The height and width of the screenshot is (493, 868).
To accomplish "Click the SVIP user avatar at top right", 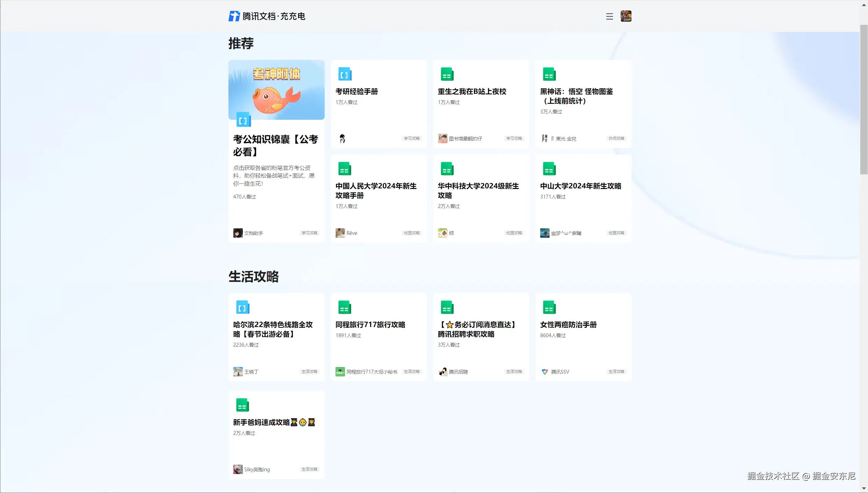I will point(626,16).
